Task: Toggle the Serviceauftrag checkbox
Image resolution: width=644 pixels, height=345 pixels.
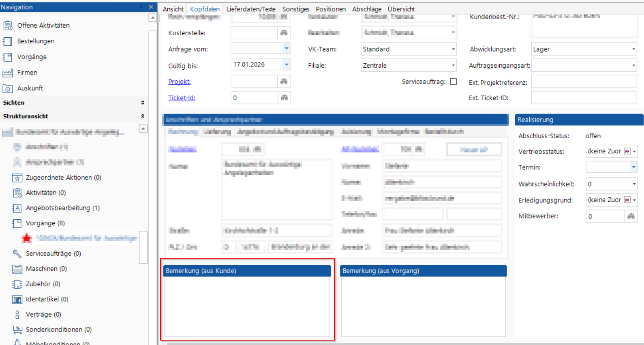Action: [x=453, y=81]
